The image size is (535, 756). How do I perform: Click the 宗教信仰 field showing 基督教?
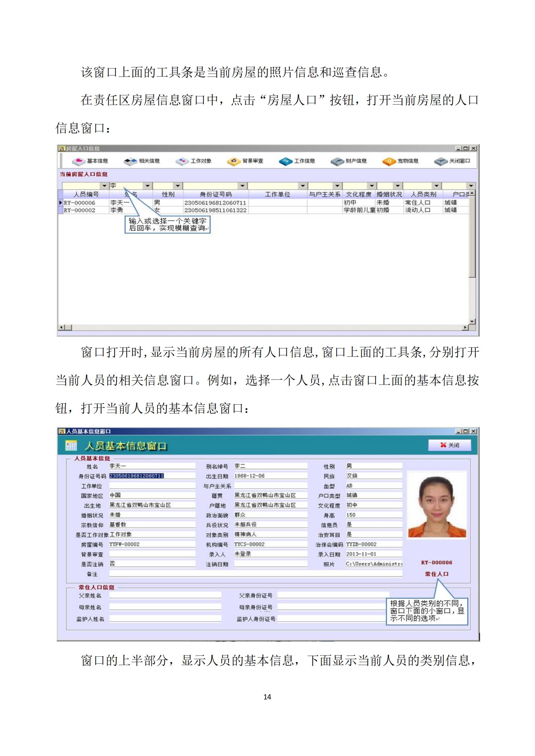click(152, 525)
